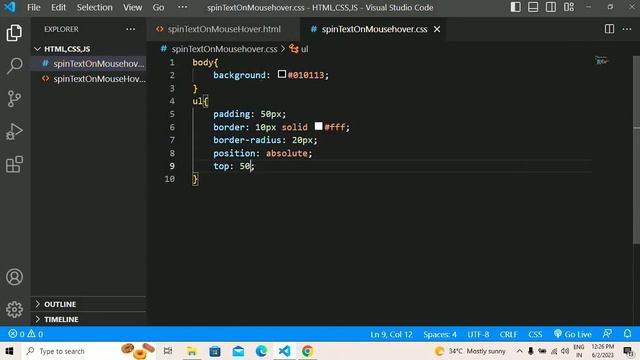
Task: Open Google Chrome from taskbar
Action: click(308, 351)
